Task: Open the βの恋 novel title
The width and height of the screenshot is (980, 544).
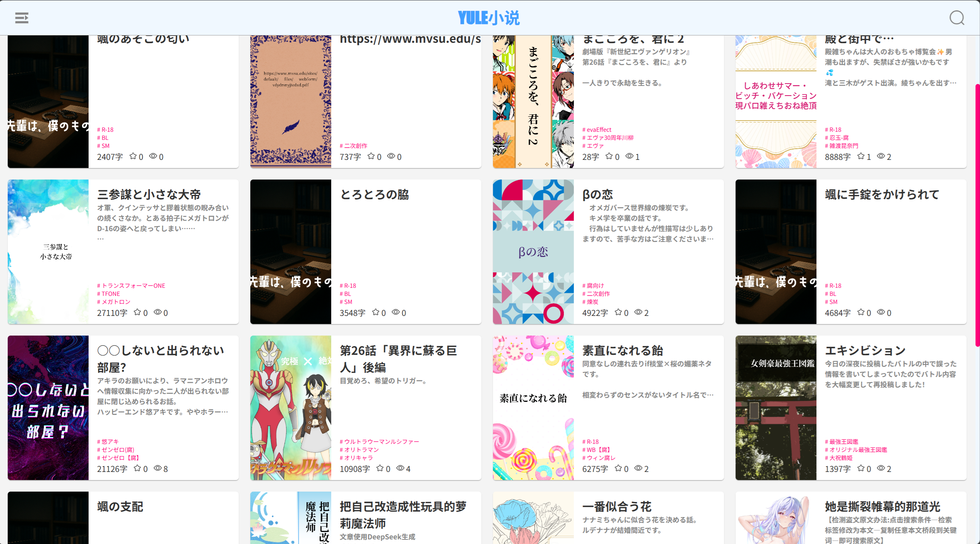Action: (x=597, y=195)
